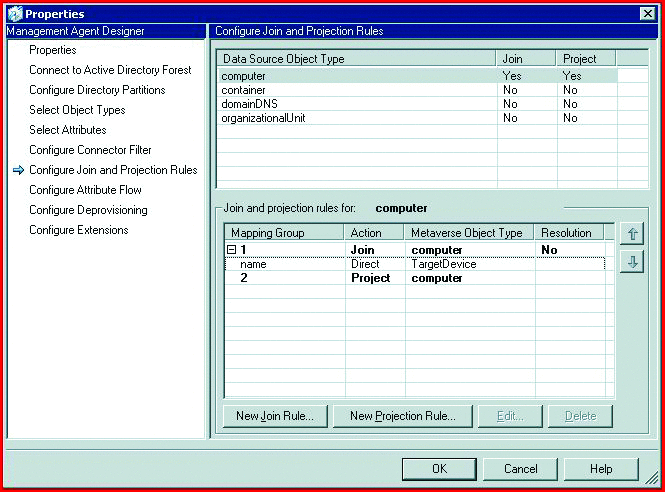The height and width of the screenshot is (492, 665).
Task: Select the organizationalUnit object type row
Action: [x=263, y=118]
